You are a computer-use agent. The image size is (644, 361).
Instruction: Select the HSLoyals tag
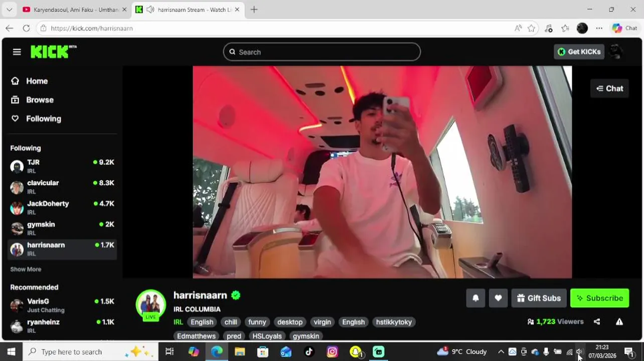click(x=267, y=336)
